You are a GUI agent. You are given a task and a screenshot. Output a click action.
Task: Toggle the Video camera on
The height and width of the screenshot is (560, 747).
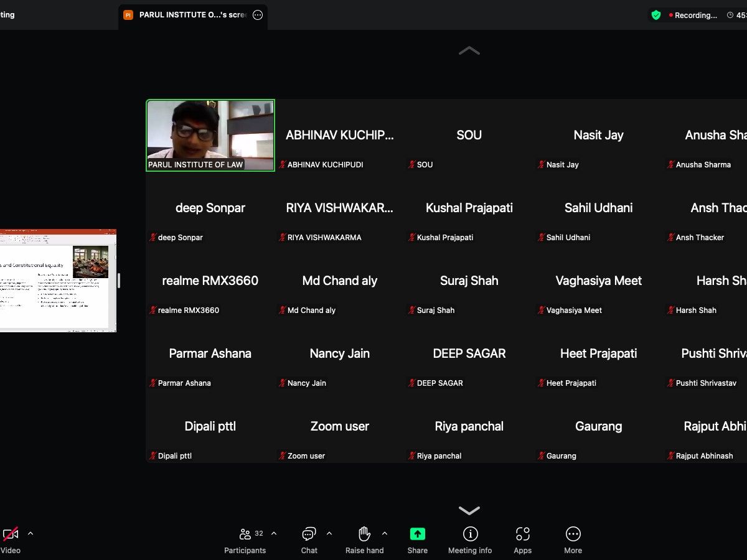pos(10,534)
